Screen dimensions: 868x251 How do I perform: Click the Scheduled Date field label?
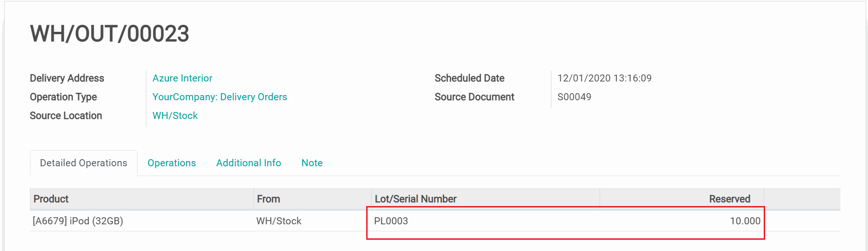pos(470,78)
